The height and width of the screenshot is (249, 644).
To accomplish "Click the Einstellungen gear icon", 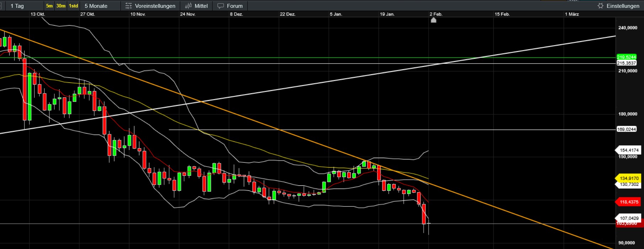I will click(x=600, y=6).
